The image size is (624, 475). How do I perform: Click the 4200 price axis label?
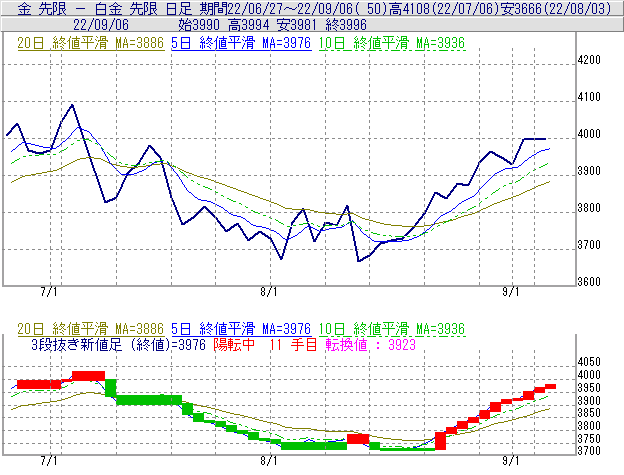click(589, 60)
